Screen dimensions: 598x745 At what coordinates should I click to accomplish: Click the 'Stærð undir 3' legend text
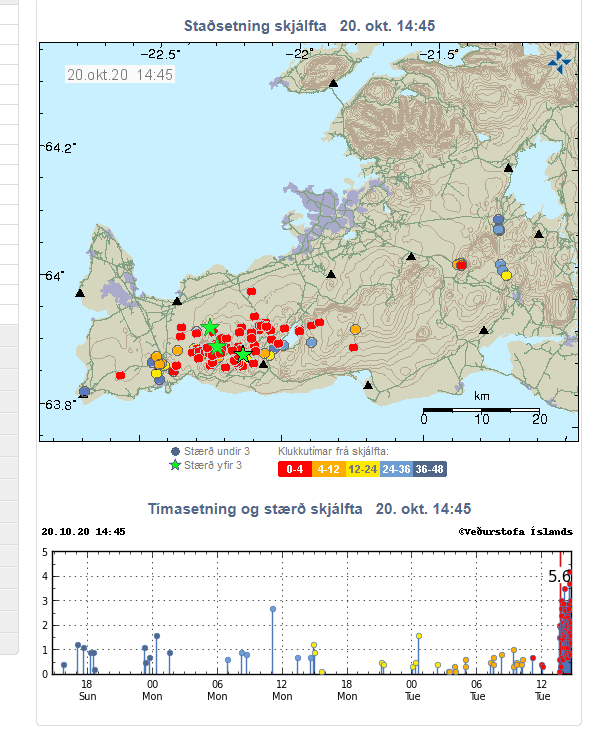217,451
